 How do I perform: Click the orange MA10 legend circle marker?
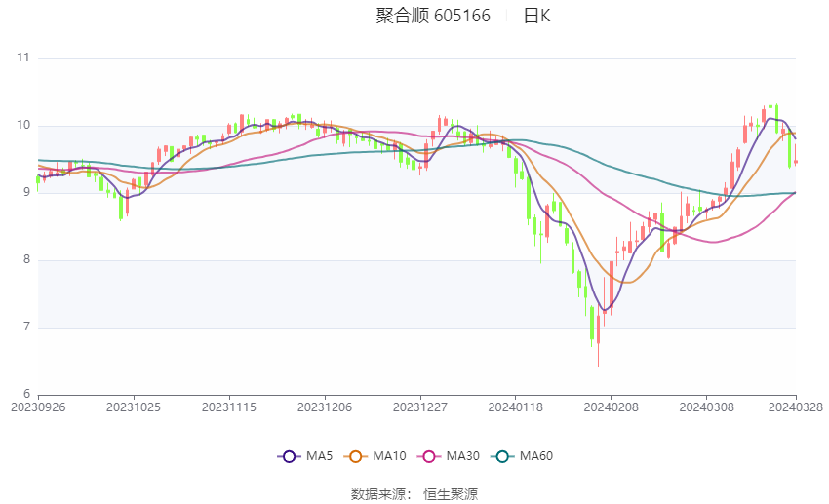[356, 456]
